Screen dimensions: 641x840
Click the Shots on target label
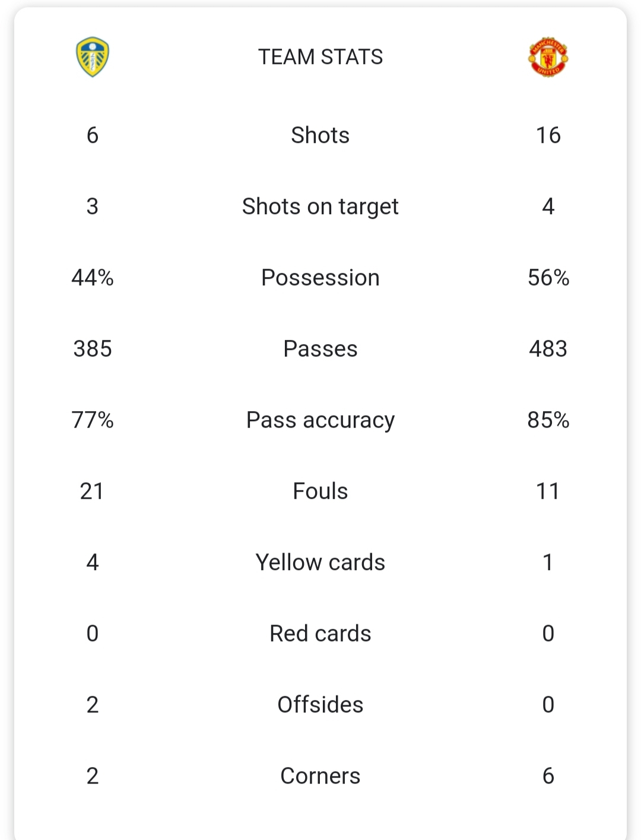coord(320,206)
